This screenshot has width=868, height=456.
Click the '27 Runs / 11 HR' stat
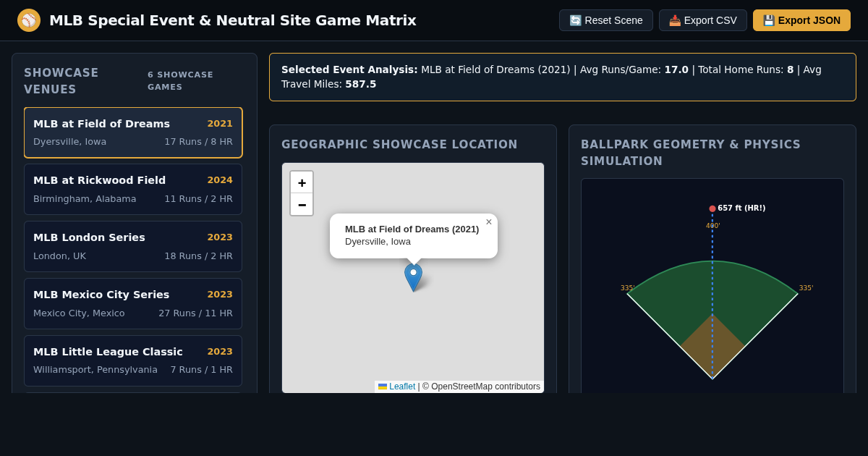195,313
